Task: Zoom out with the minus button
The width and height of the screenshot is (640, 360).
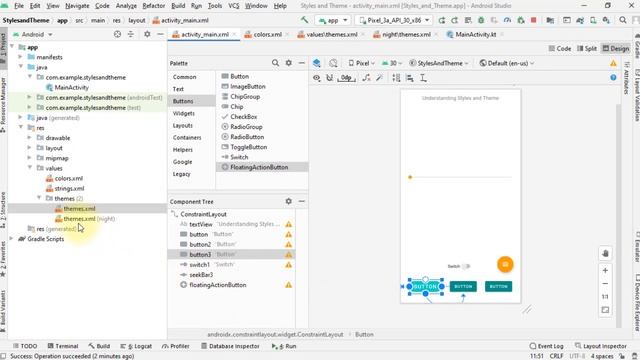Action: click(605, 284)
